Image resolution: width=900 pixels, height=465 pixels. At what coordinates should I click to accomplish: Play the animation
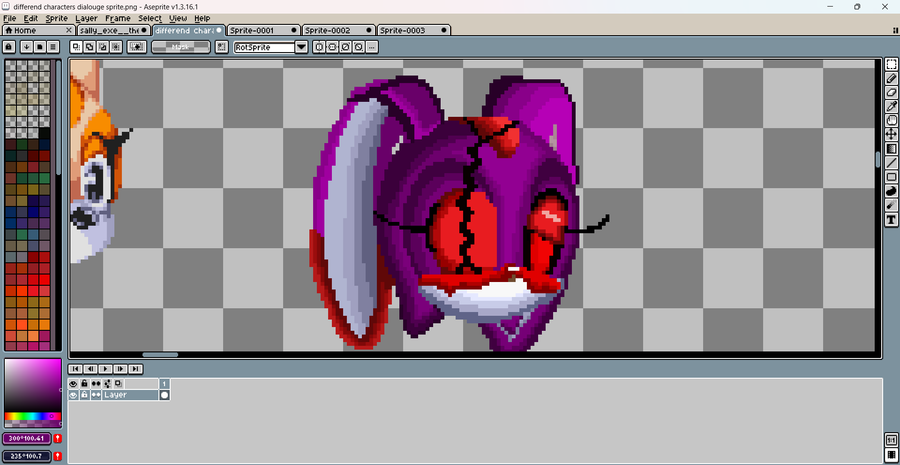[106, 369]
